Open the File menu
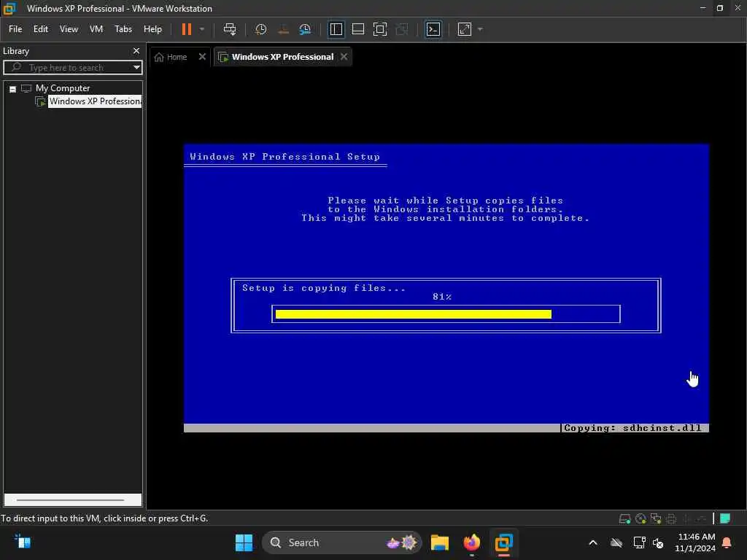This screenshot has height=560, width=747. pyautogui.click(x=15, y=29)
